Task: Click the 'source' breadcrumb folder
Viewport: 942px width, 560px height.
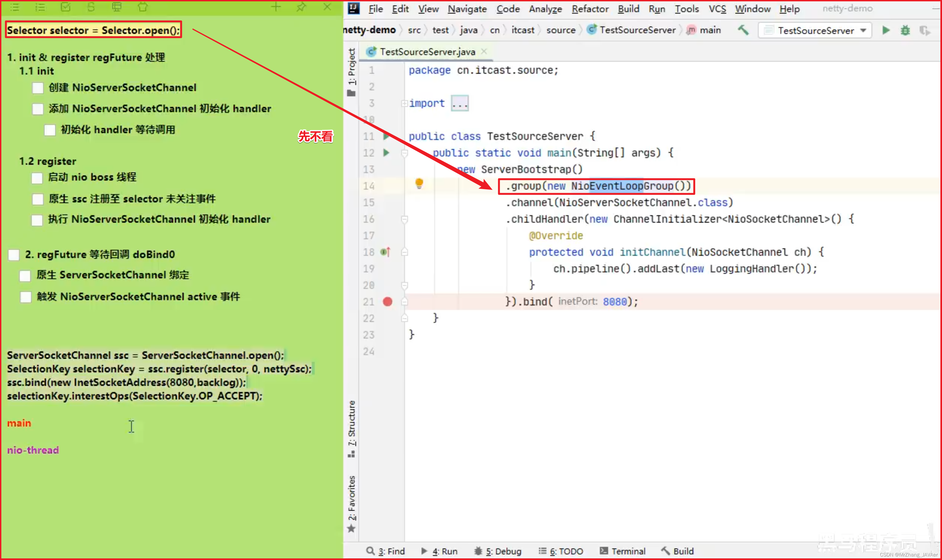Action: coord(561,30)
